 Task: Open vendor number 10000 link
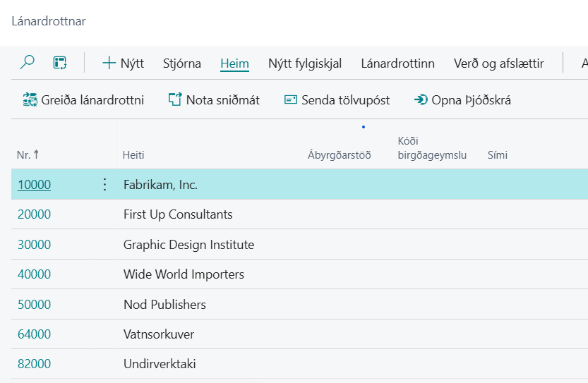34,185
